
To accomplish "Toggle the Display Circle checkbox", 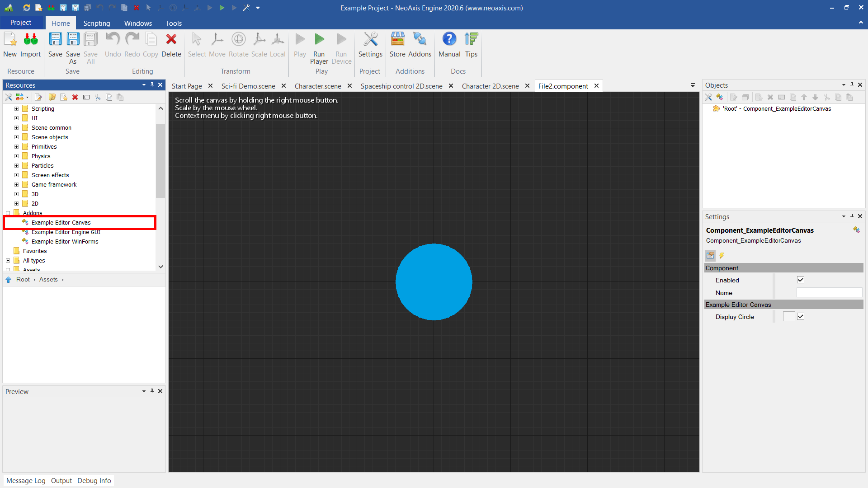I will (801, 317).
